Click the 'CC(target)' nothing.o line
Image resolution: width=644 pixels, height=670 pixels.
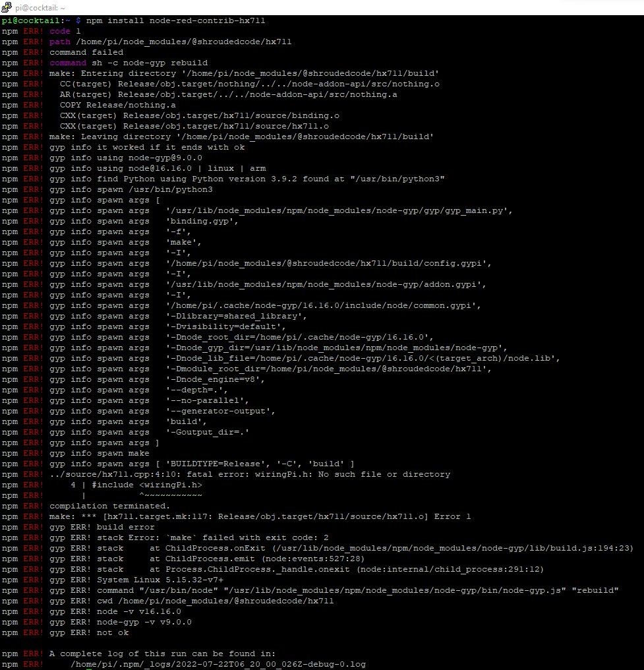(249, 84)
